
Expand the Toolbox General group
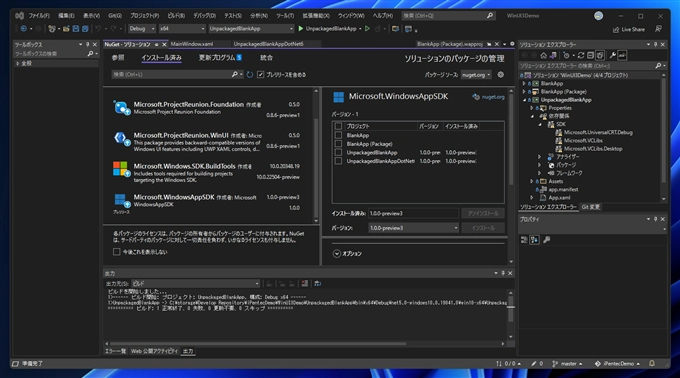click(18, 63)
